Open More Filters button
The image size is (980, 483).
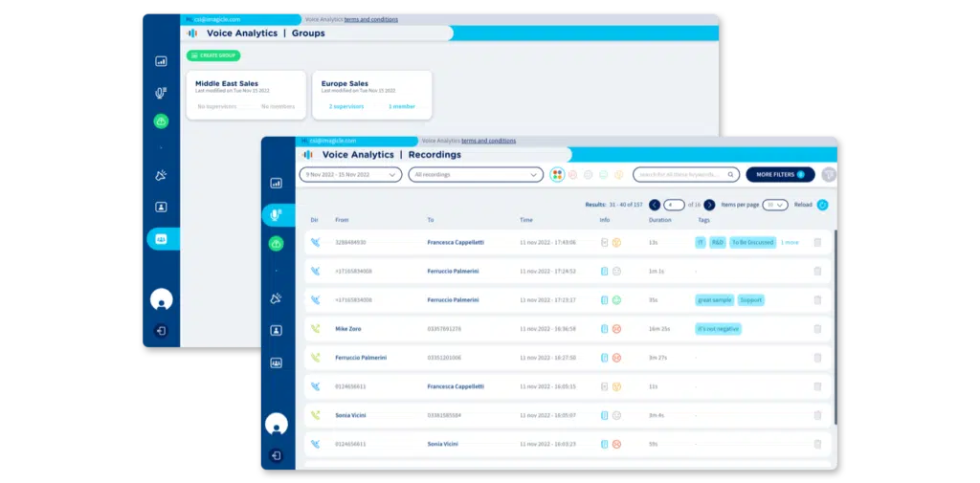pos(780,175)
